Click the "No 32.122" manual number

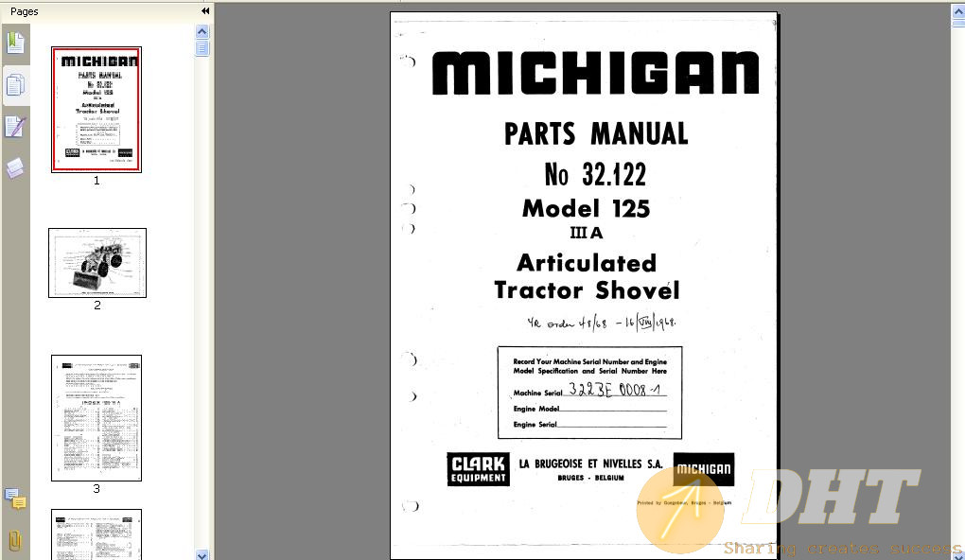[x=595, y=174]
